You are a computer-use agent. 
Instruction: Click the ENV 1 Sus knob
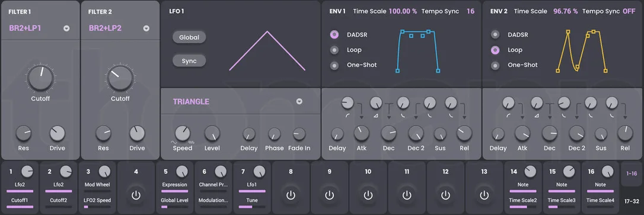click(440, 134)
